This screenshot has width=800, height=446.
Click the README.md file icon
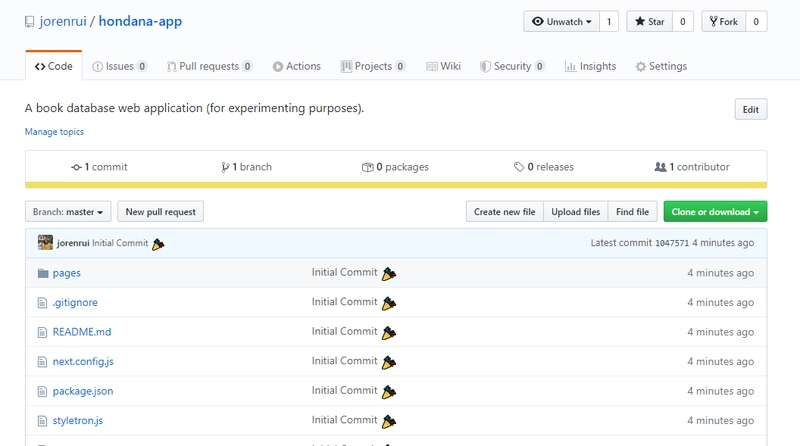click(42, 332)
